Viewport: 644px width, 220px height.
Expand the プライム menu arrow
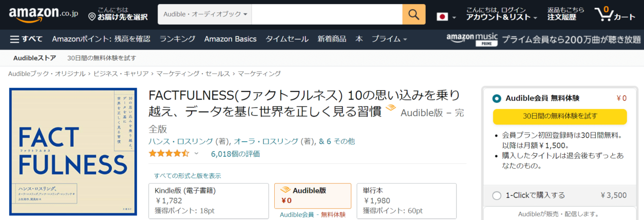pos(405,39)
